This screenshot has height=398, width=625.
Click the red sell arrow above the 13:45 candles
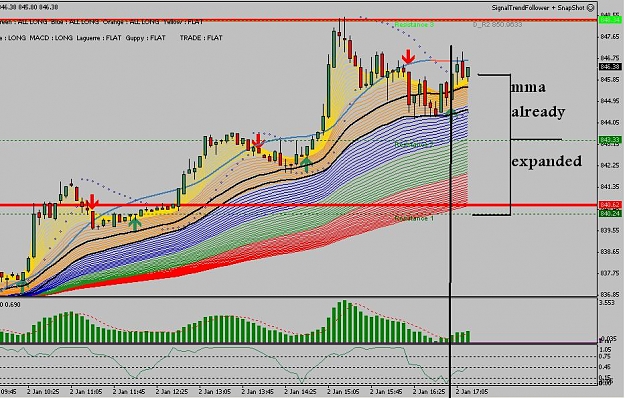[258, 141]
